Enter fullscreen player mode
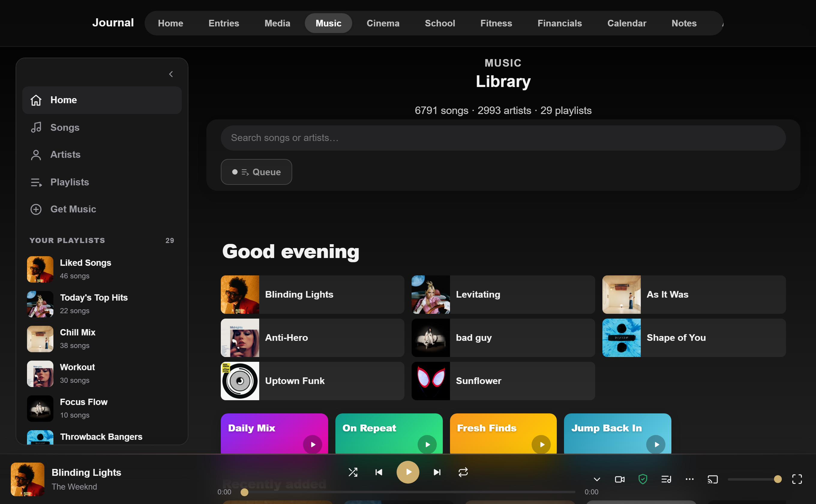The height and width of the screenshot is (504, 816). [x=797, y=479]
